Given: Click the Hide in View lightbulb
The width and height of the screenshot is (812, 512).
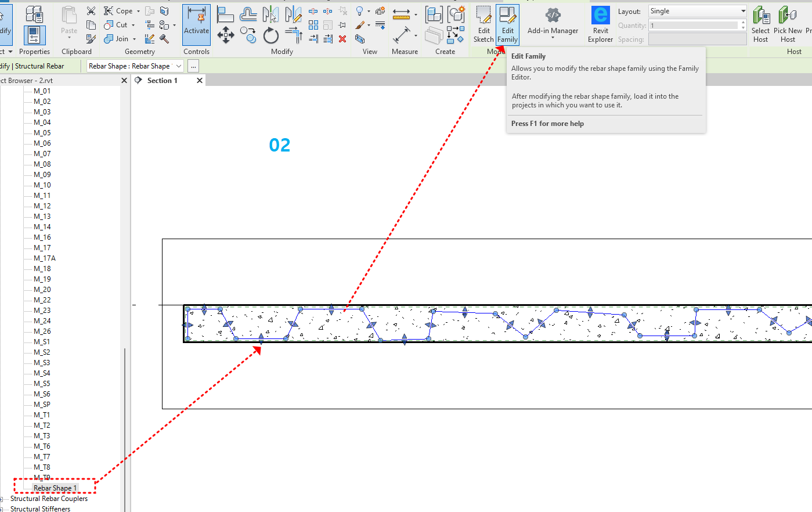Looking at the screenshot, I should (360, 11).
